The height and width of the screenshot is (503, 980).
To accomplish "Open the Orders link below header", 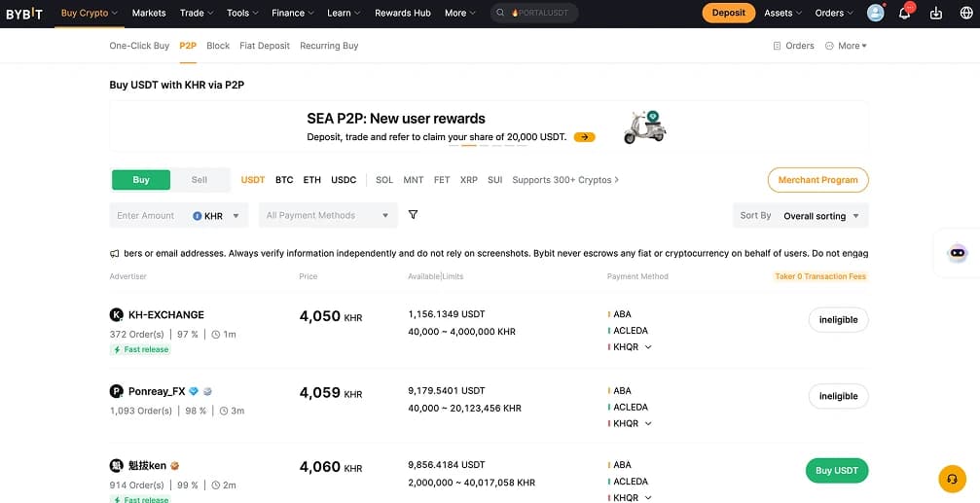I will [x=794, y=46].
